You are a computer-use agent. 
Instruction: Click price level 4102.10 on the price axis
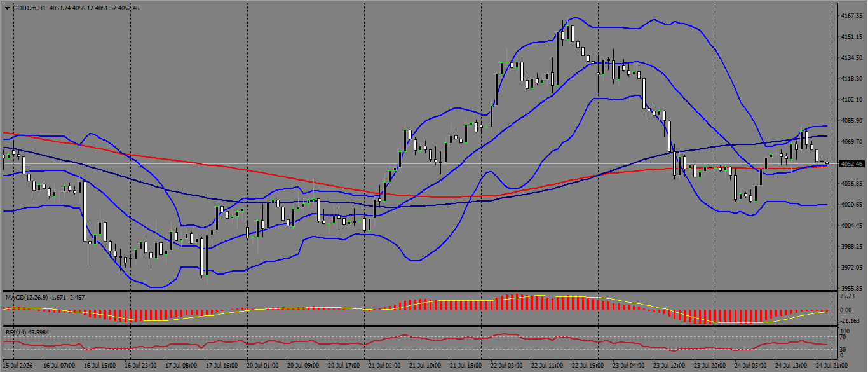point(850,100)
